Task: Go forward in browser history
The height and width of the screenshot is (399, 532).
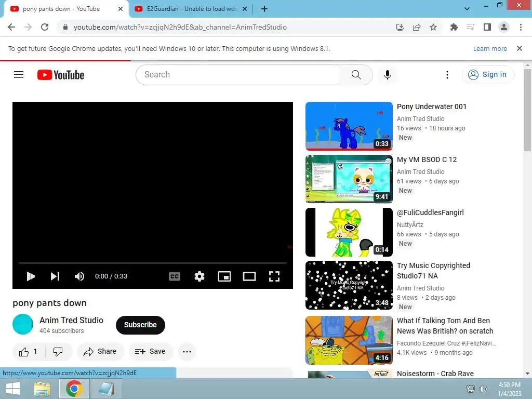Action: point(28,27)
